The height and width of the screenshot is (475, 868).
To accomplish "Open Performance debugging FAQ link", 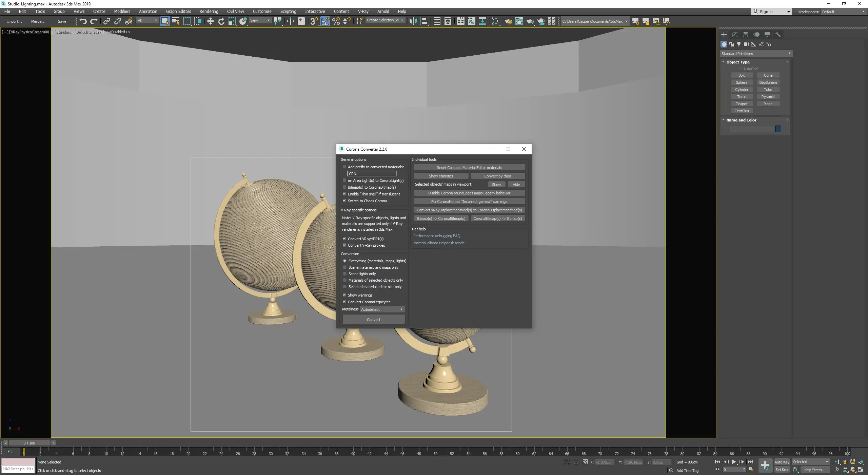I will click(437, 236).
